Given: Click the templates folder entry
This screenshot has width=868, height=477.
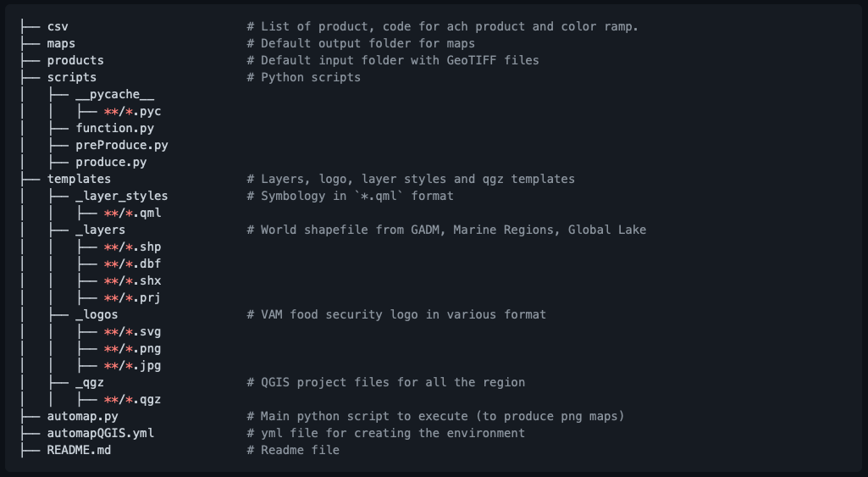Looking at the screenshot, I should tap(79, 179).
